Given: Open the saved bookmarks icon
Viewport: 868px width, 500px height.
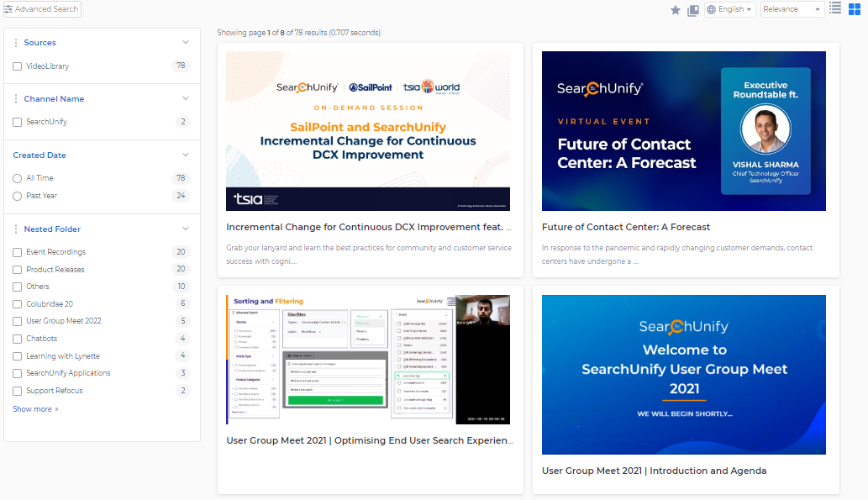Looking at the screenshot, I should (x=693, y=10).
